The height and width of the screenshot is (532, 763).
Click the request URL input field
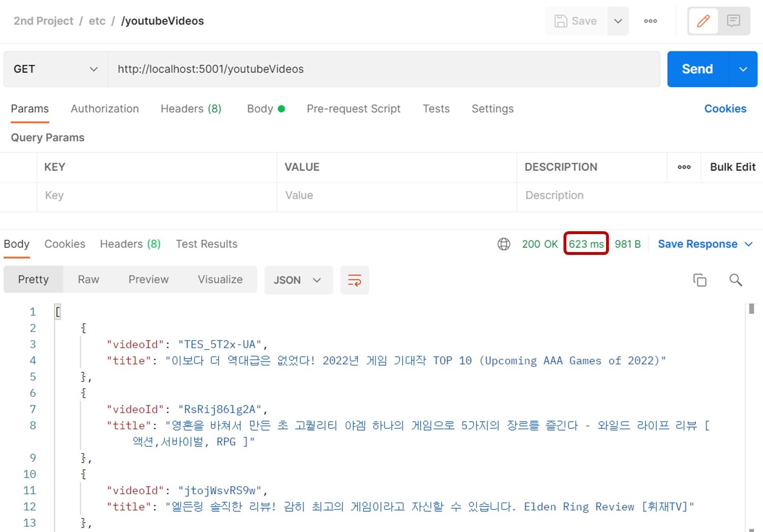[x=383, y=69]
